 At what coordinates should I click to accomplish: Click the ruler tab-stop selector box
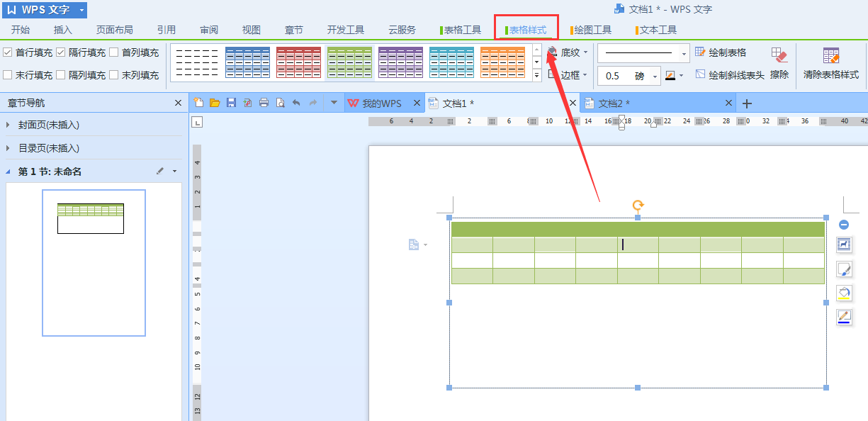click(198, 122)
